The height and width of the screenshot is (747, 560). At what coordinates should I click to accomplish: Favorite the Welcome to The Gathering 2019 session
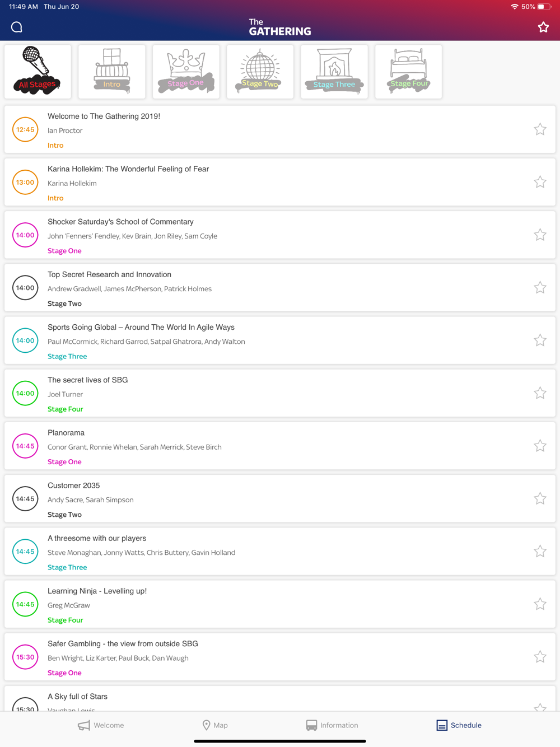pos(540,129)
